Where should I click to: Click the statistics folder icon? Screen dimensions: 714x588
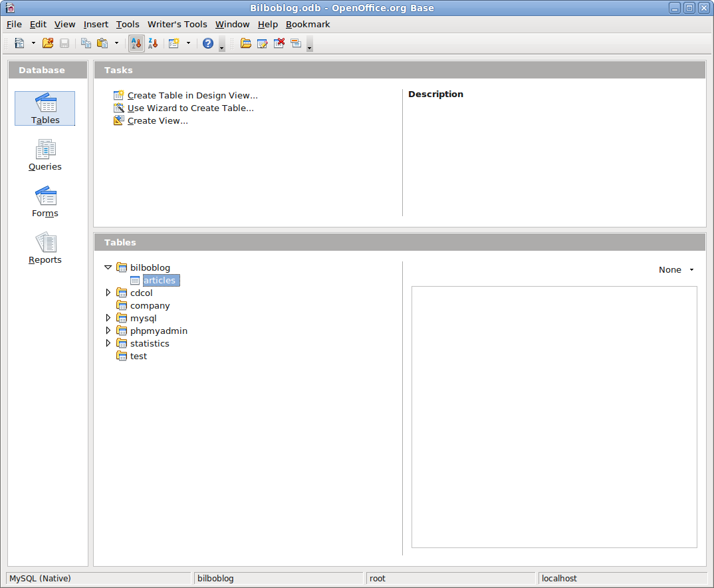coord(122,343)
